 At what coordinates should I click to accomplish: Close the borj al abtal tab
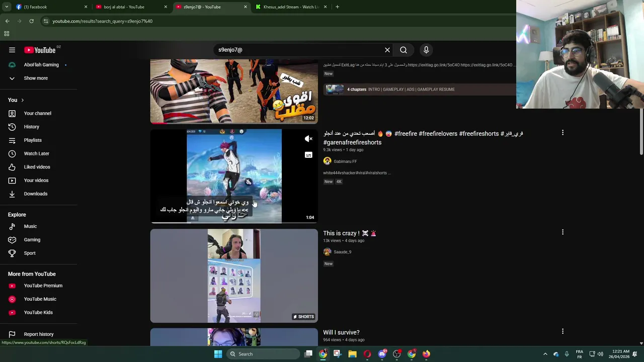tap(166, 7)
